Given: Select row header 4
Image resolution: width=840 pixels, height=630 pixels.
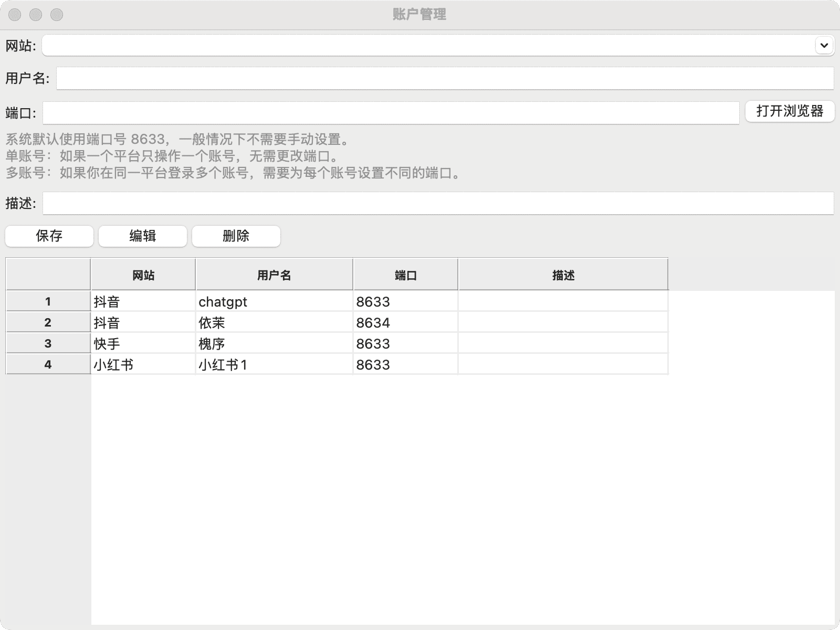Looking at the screenshot, I should coord(48,364).
